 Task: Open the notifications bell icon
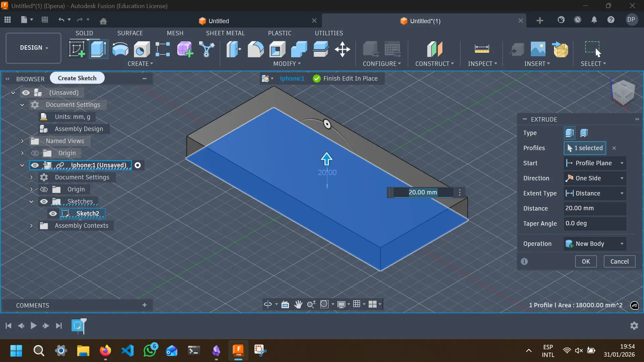594,20
